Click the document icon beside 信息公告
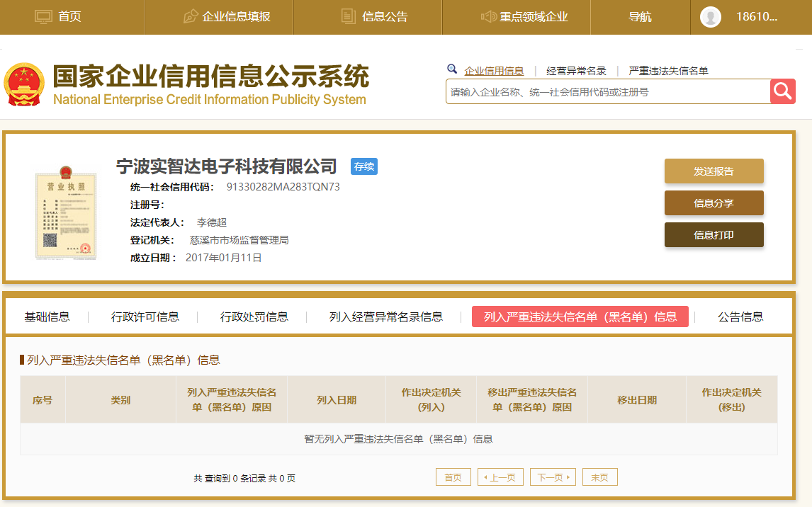 (x=349, y=16)
